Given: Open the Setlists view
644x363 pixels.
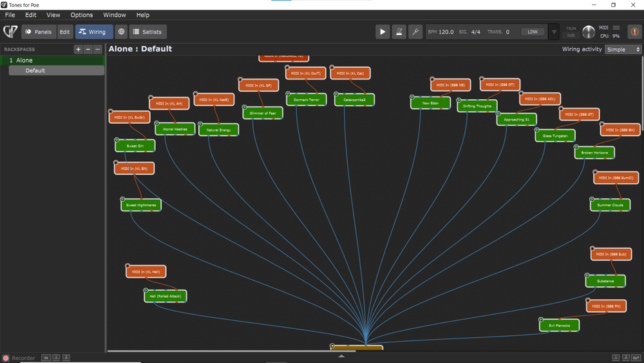Looking at the screenshot, I should point(147,32).
